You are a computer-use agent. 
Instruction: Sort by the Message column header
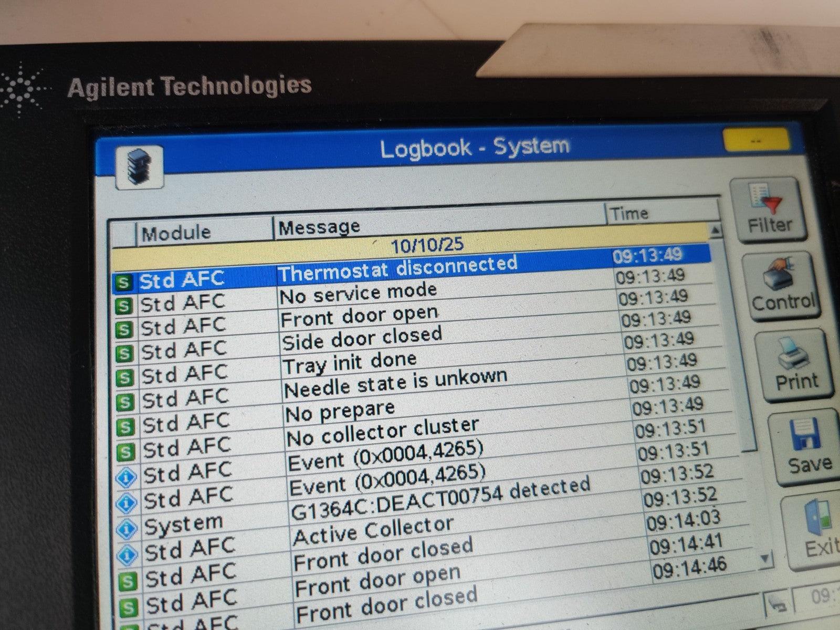(319, 227)
